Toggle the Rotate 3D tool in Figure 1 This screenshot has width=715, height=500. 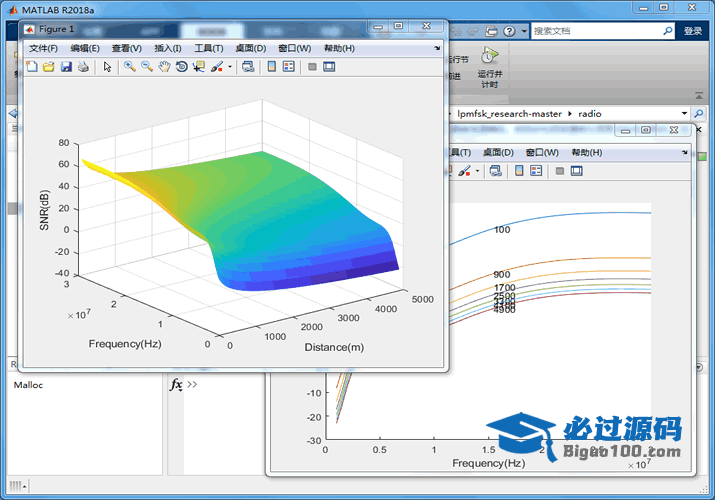pyautogui.click(x=181, y=67)
